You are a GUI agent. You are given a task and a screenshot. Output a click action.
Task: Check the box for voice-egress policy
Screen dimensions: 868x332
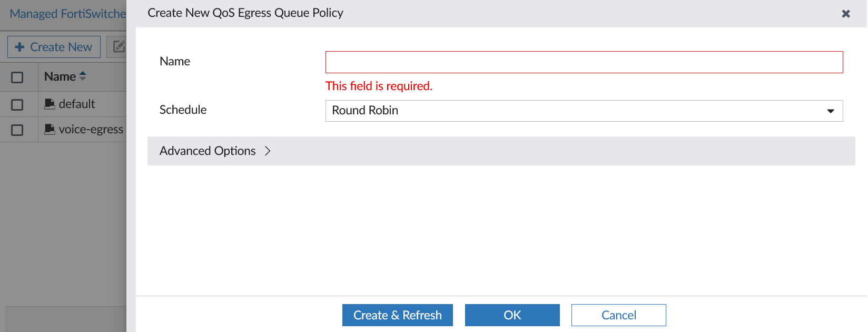pyautogui.click(x=17, y=130)
